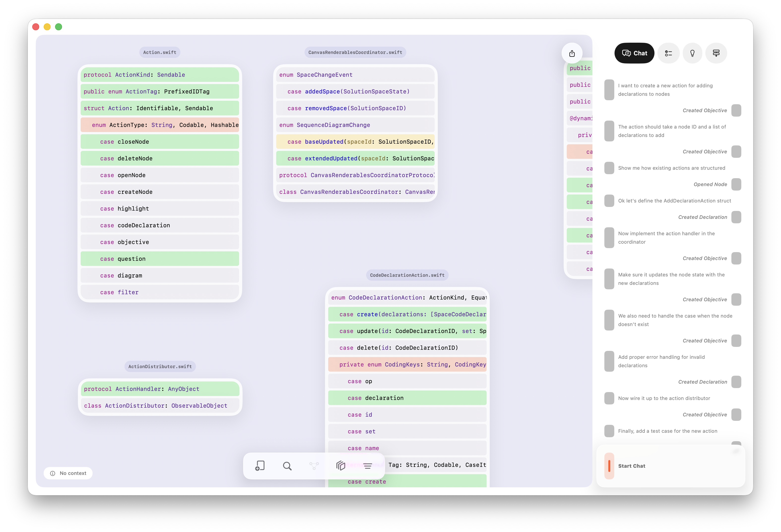Click the orange indicator beside Start Chat

tap(609, 466)
